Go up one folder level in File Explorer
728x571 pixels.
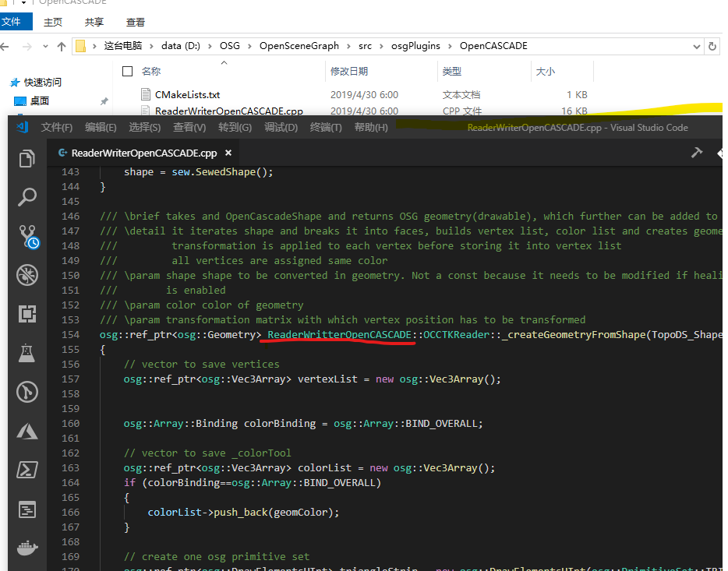(62, 47)
